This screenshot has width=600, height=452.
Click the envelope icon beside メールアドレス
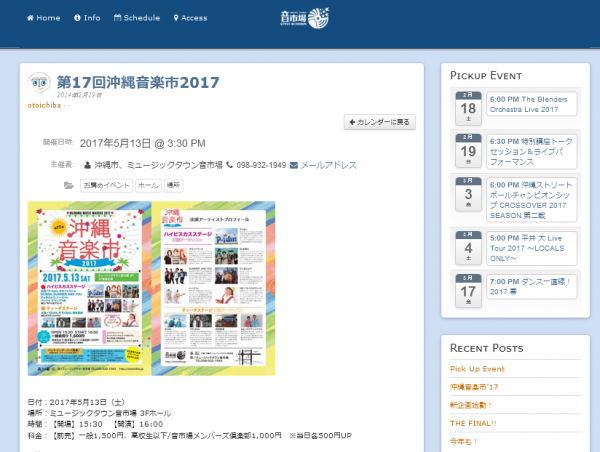(x=294, y=165)
